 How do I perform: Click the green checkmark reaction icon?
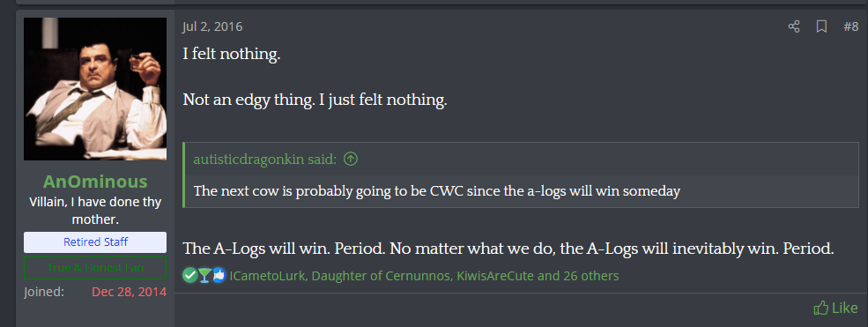[189, 275]
